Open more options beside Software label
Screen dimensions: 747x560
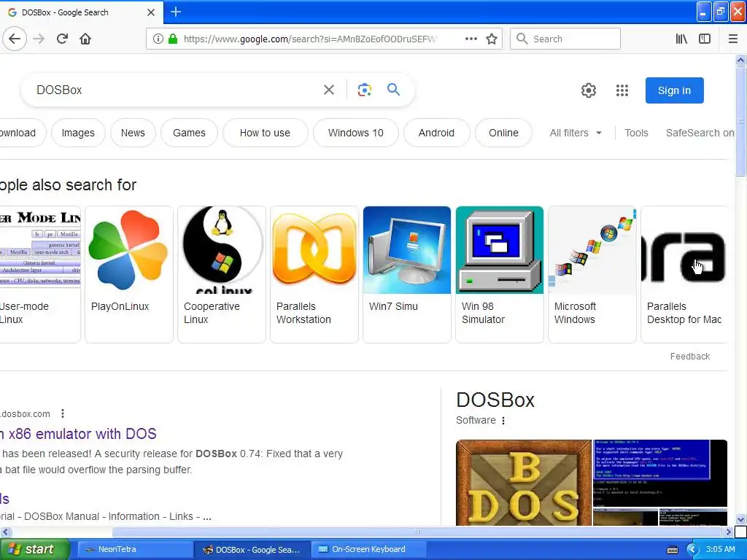pos(503,421)
